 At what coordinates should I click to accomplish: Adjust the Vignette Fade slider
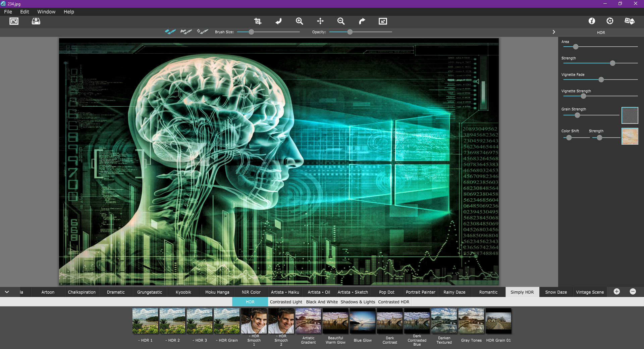point(601,80)
